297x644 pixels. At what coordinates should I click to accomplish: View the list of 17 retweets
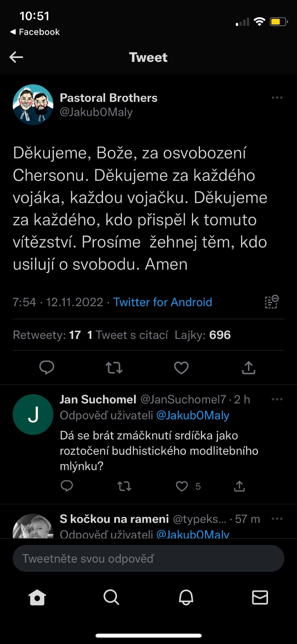coord(47,335)
